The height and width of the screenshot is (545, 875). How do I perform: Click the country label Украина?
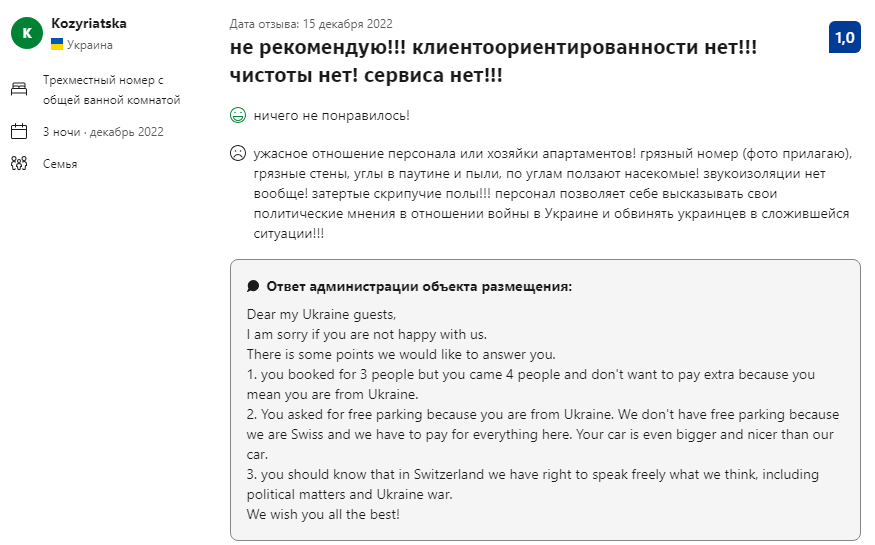pyautogui.click(x=90, y=45)
